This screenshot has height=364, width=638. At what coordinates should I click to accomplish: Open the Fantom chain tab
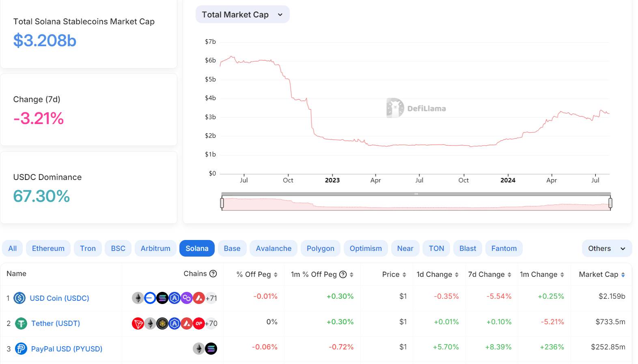pos(504,248)
